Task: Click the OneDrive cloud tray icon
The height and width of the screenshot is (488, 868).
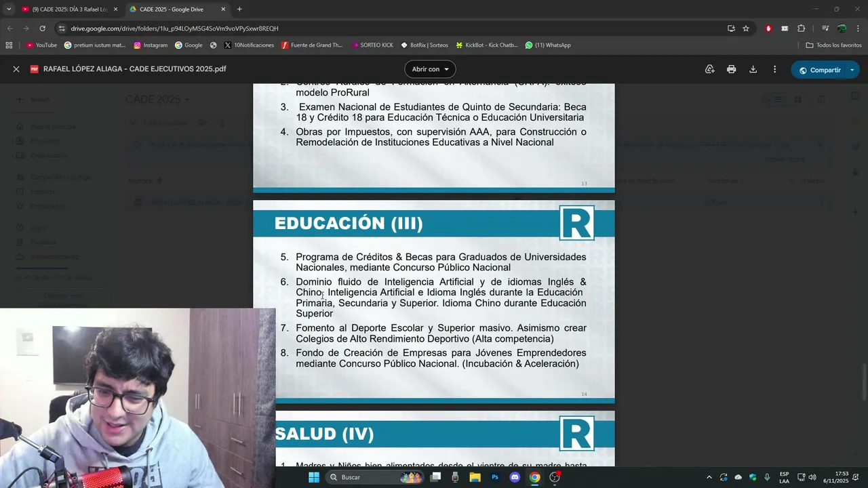Action: [x=738, y=477]
